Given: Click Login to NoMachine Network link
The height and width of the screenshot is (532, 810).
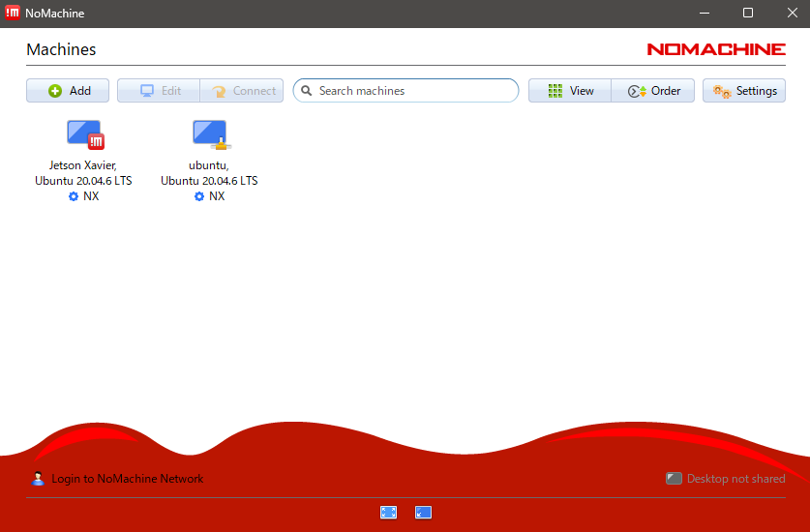Looking at the screenshot, I should click(x=127, y=479).
